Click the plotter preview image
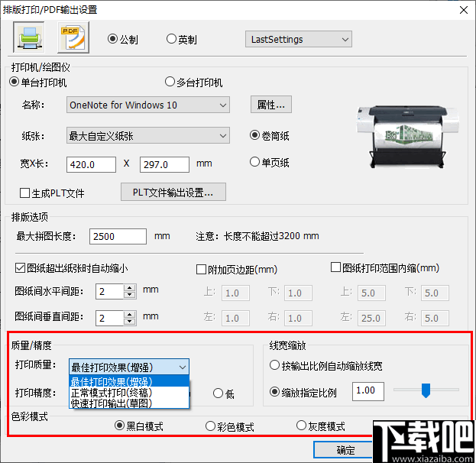Image resolution: width=476 pixels, height=463 pixels. coord(406,137)
